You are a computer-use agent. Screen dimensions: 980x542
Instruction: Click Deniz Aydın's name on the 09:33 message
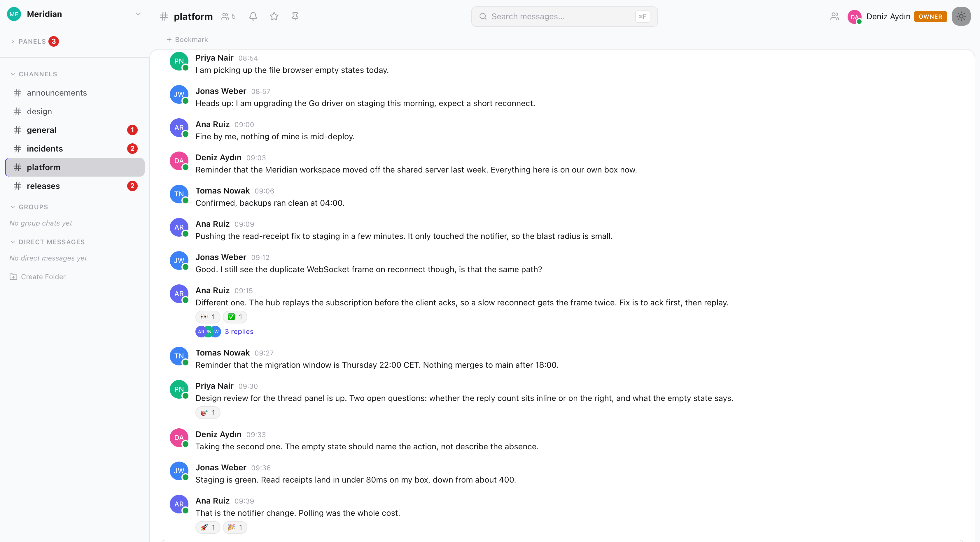pyautogui.click(x=218, y=434)
